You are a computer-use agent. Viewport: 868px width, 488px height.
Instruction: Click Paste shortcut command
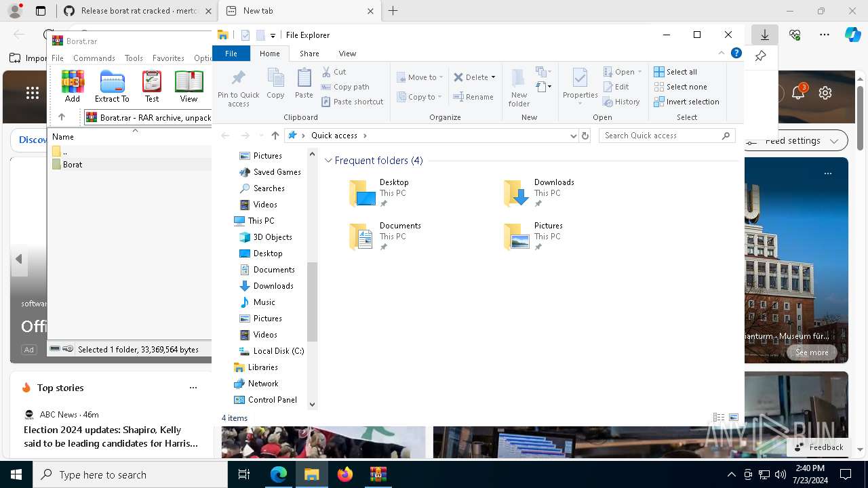point(353,102)
